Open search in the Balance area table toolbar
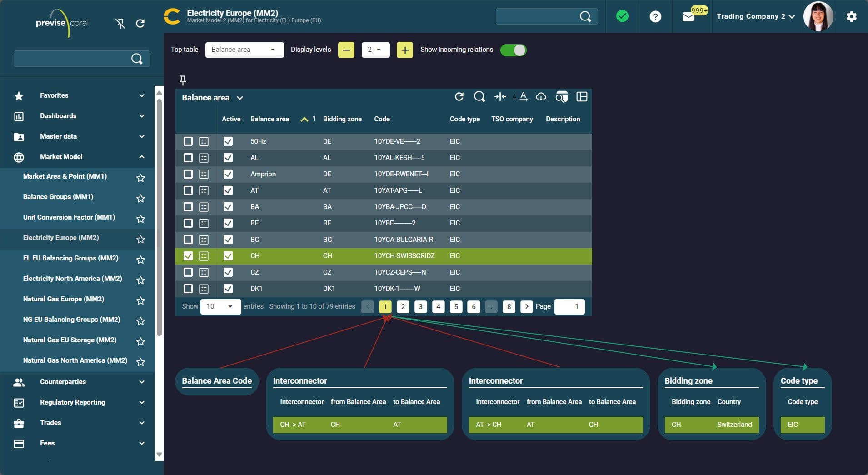The height and width of the screenshot is (475, 868). pyautogui.click(x=479, y=97)
